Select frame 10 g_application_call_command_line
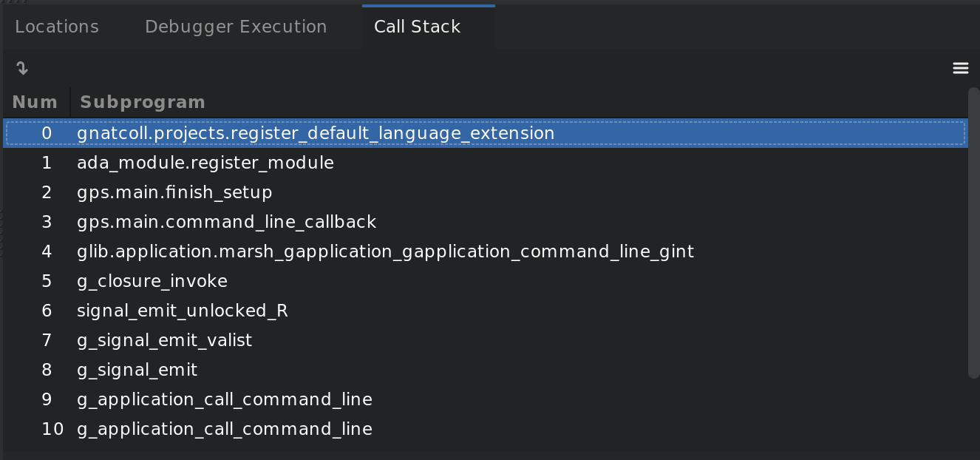The width and height of the screenshot is (980, 460). coord(485,429)
